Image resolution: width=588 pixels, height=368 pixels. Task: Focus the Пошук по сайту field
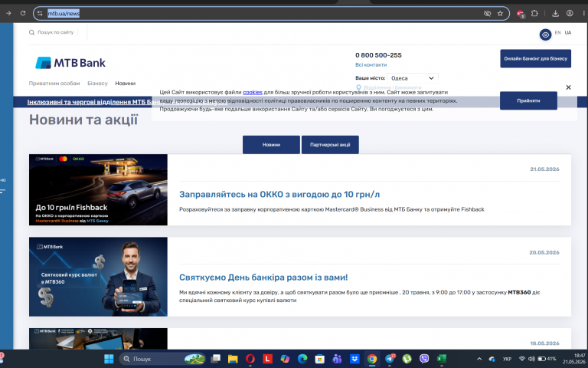click(55, 32)
